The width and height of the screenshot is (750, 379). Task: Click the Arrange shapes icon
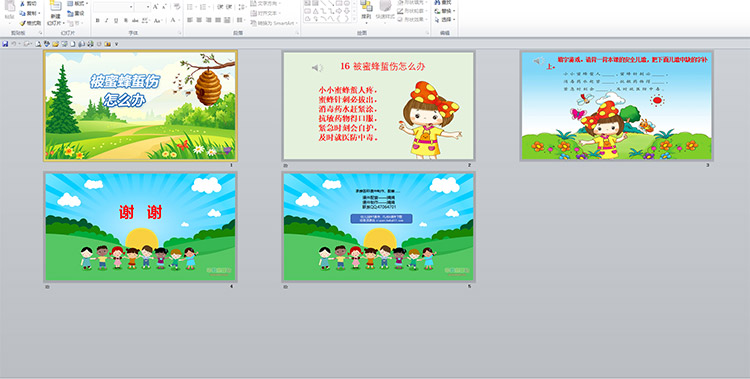[366, 6]
